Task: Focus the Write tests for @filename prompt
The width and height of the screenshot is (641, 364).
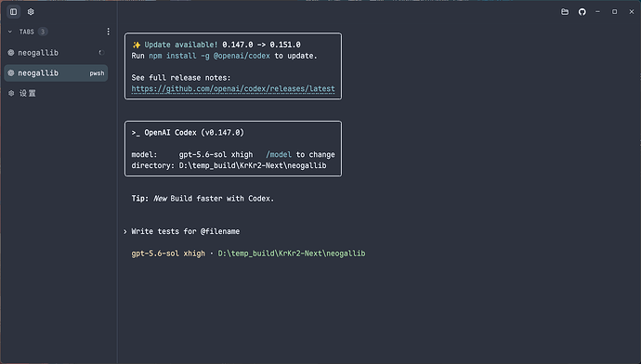Action: click(185, 231)
